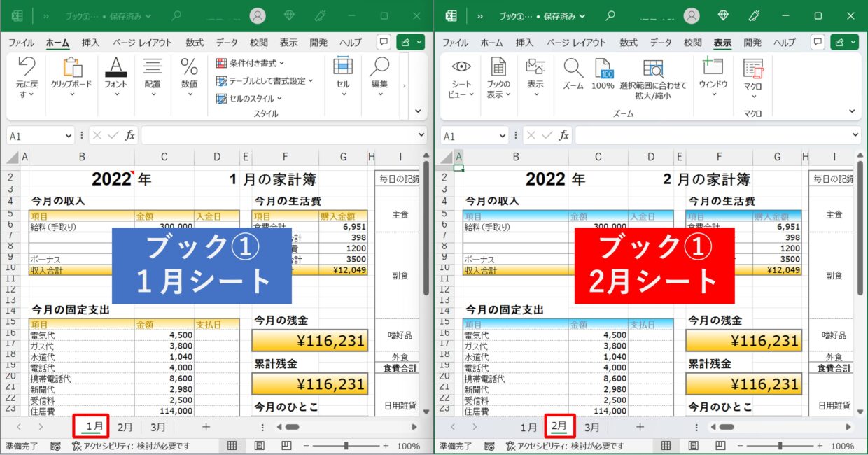Click the green Share button in right window
Image resolution: width=868 pixels, height=455 pixels.
point(844,42)
